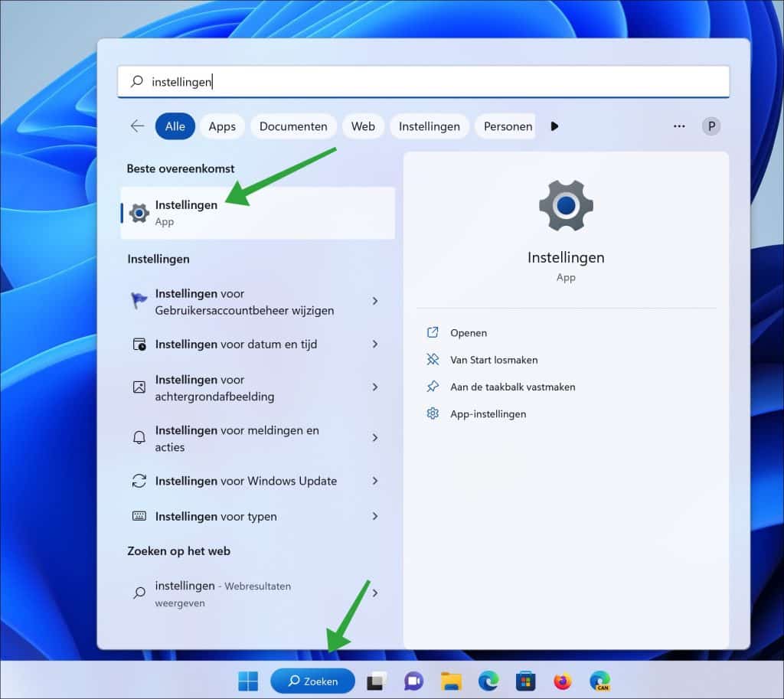Expand the chevron for datum en tijd

375,344
